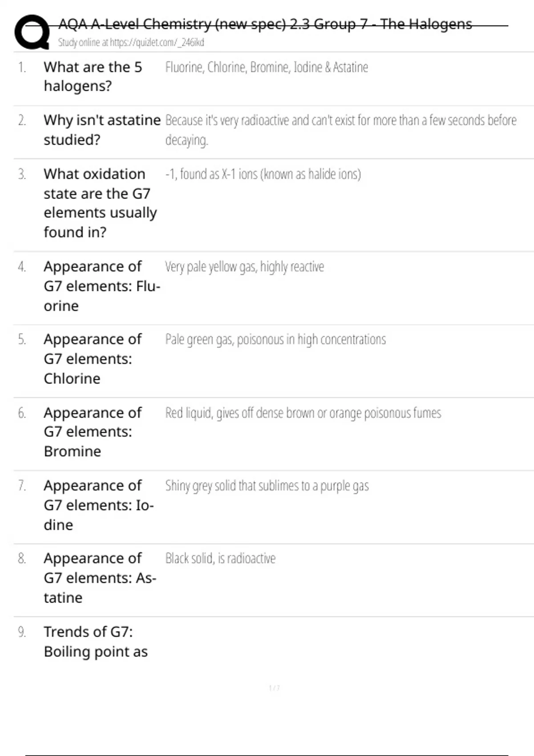Click the answer listing Fluorine, Chlorine, Bromine, Iodine
534x756 pixels.
coord(267,67)
